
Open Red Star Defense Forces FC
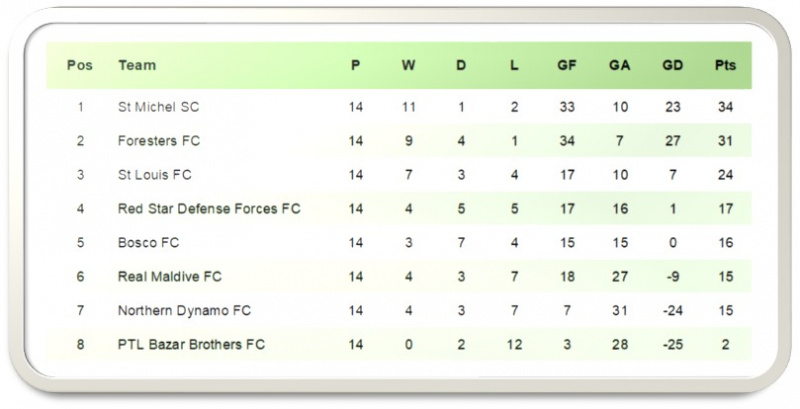(209, 209)
